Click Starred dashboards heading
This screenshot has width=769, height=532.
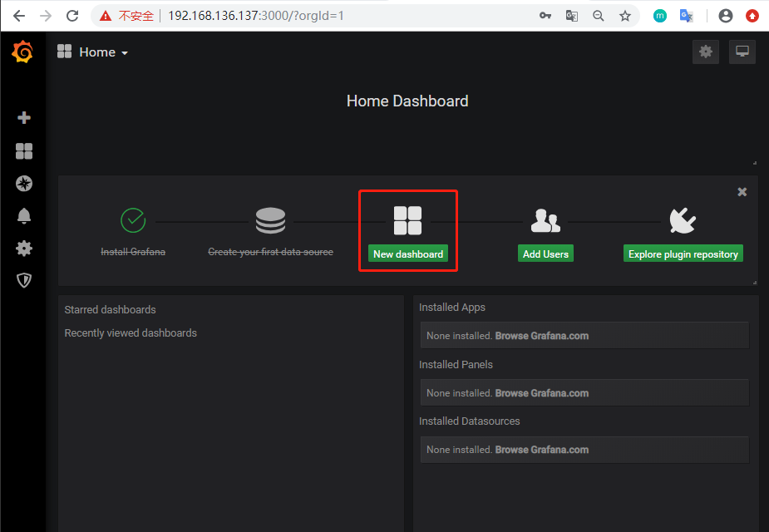pos(110,310)
